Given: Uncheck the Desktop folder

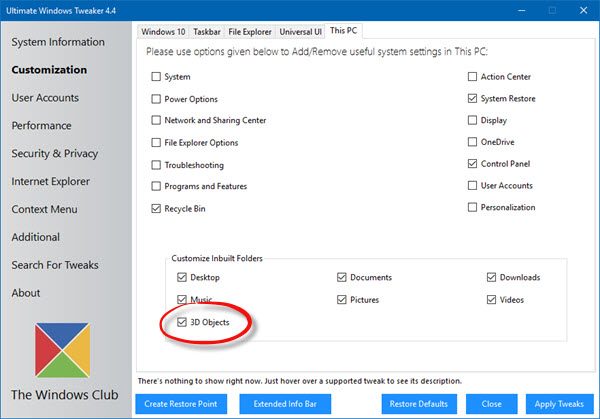Looking at the screenshot, I should (x=182, y=277).
